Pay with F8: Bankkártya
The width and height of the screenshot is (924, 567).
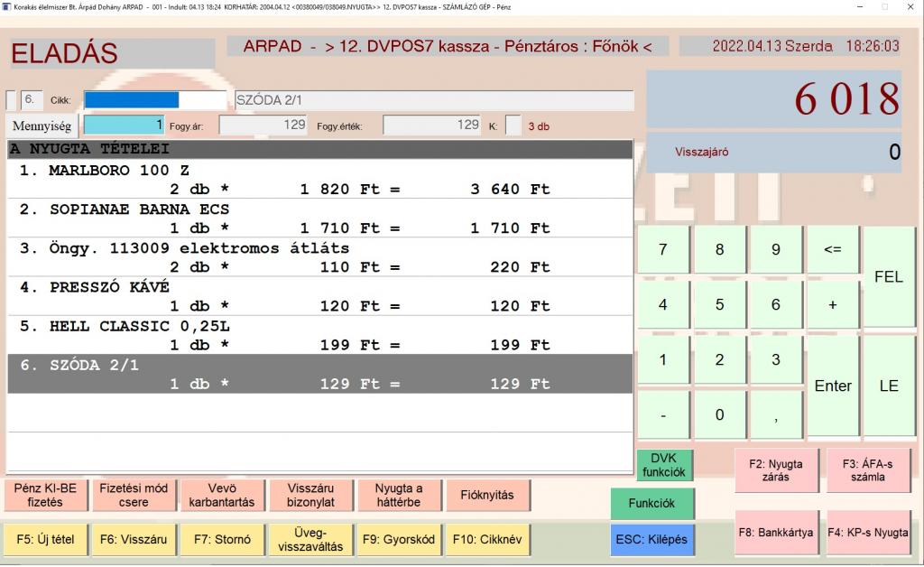[776, 533]
